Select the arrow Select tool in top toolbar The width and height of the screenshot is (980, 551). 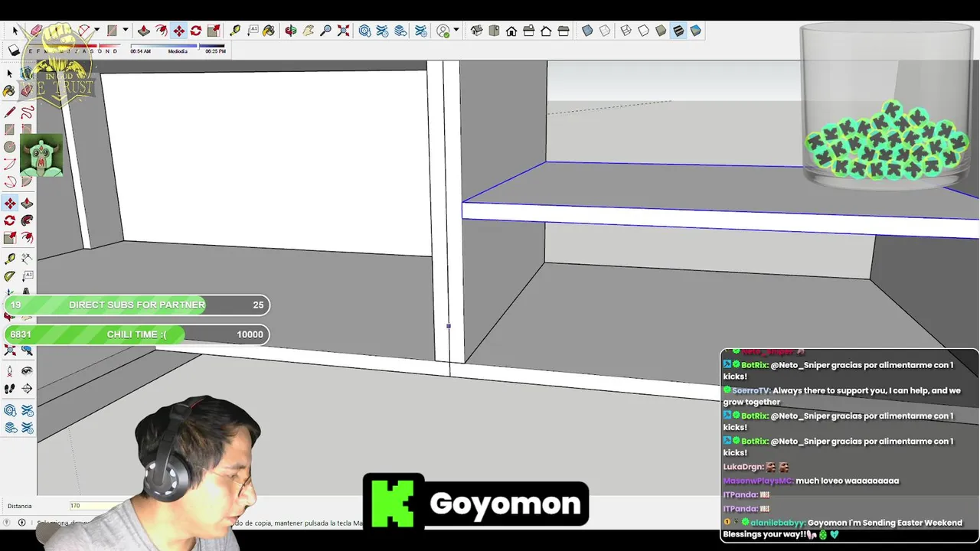coord(15,31)
